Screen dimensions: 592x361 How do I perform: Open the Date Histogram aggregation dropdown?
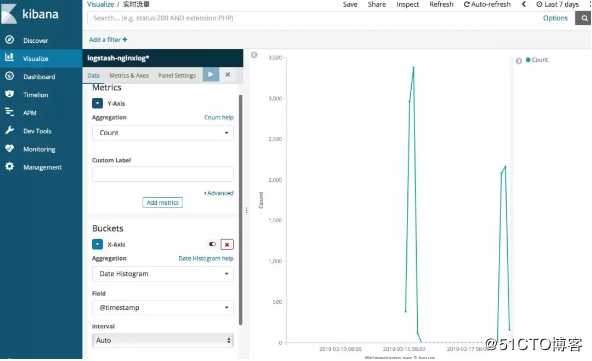163,274
